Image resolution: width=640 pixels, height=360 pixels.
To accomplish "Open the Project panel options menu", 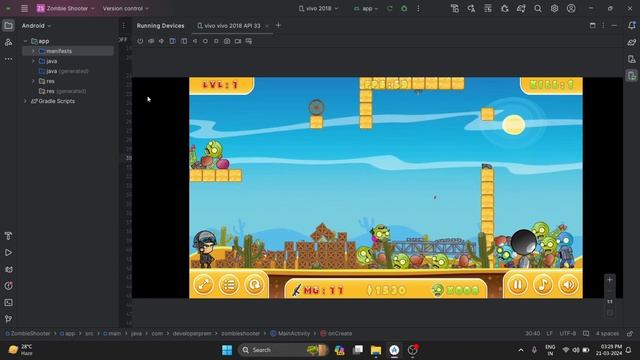I will click(124, 26).
